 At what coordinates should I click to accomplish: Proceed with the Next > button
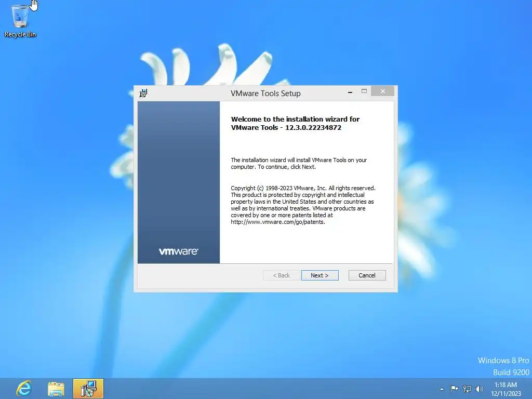320,275
